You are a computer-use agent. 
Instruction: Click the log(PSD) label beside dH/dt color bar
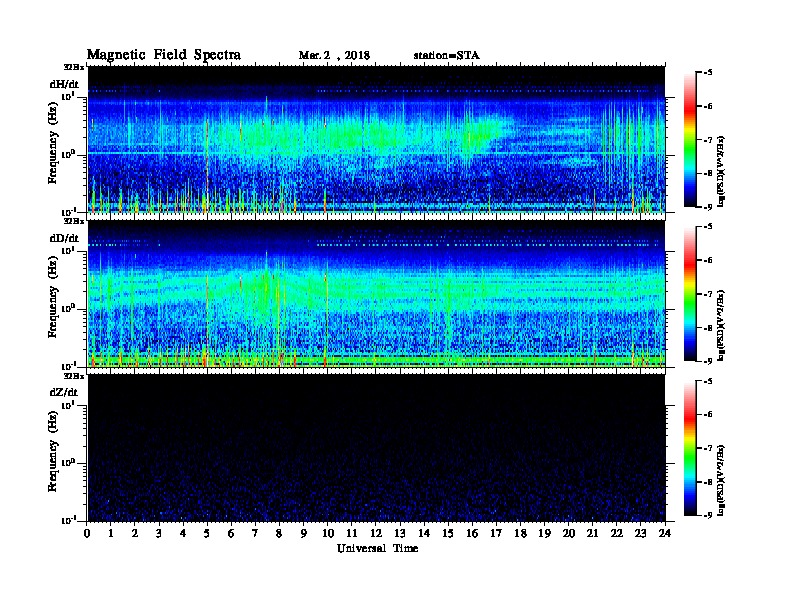[x=722, y=171]
